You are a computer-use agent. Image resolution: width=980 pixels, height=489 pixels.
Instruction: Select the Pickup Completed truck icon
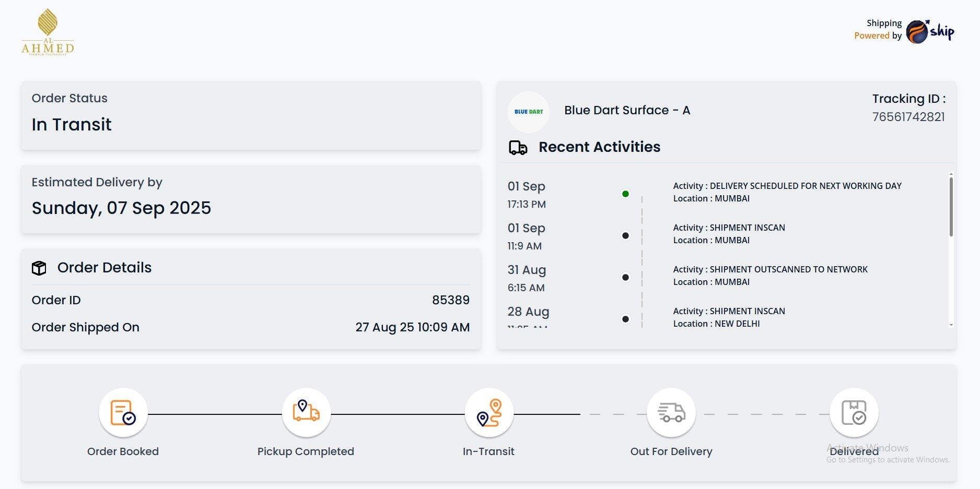[306, 413]
